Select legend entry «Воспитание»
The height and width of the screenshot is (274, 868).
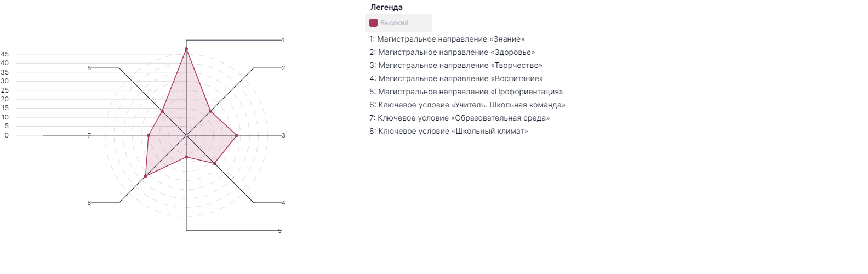point(456,79)
